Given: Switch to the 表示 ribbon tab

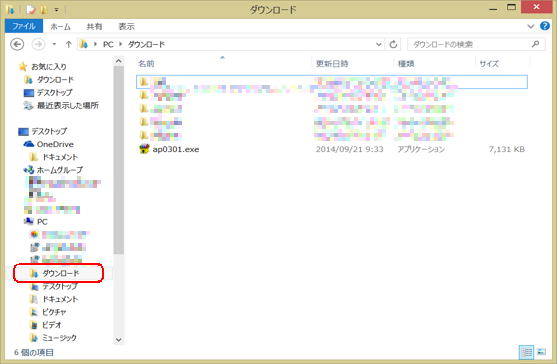Looking at the screenshot, I should (126, 26).
